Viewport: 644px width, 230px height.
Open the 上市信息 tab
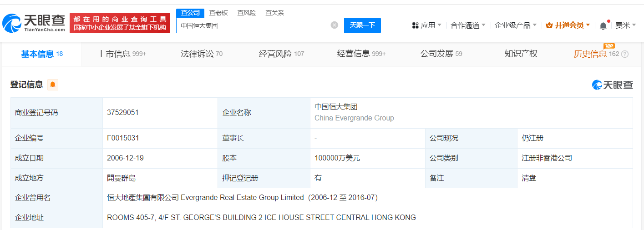(x=122, y=54)
